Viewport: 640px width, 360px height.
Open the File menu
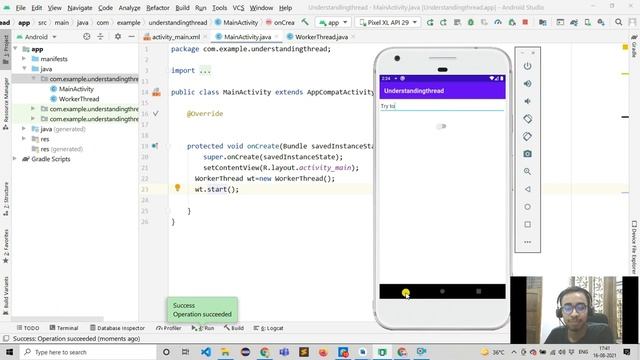click(20, 8)
